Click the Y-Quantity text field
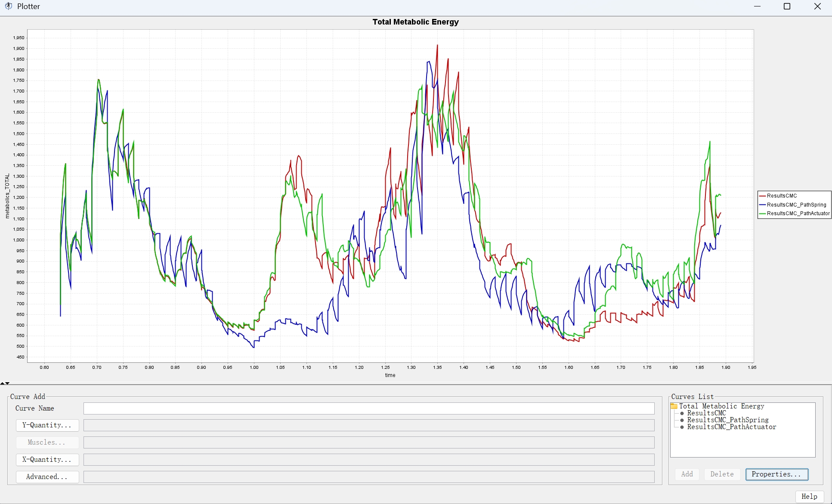Viewport: 832px width, 504px height. coord(369,425)
